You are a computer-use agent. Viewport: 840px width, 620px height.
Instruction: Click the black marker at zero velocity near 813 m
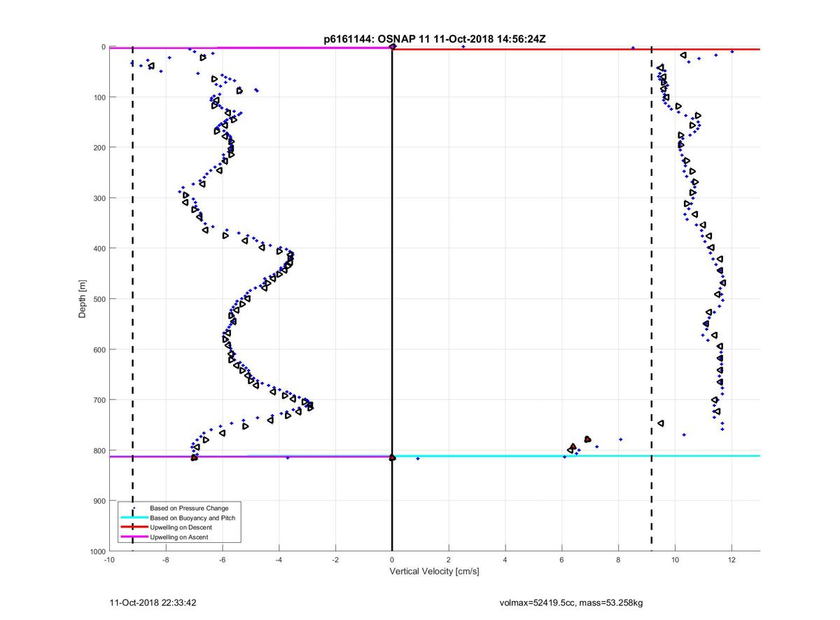[392, 457]
